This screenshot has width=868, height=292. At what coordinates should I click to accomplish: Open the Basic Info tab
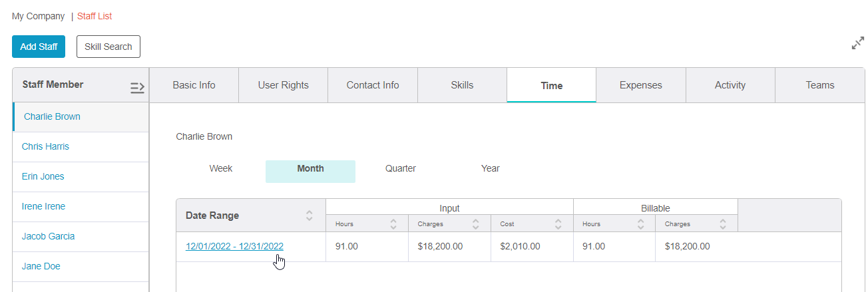click(194, 85)
